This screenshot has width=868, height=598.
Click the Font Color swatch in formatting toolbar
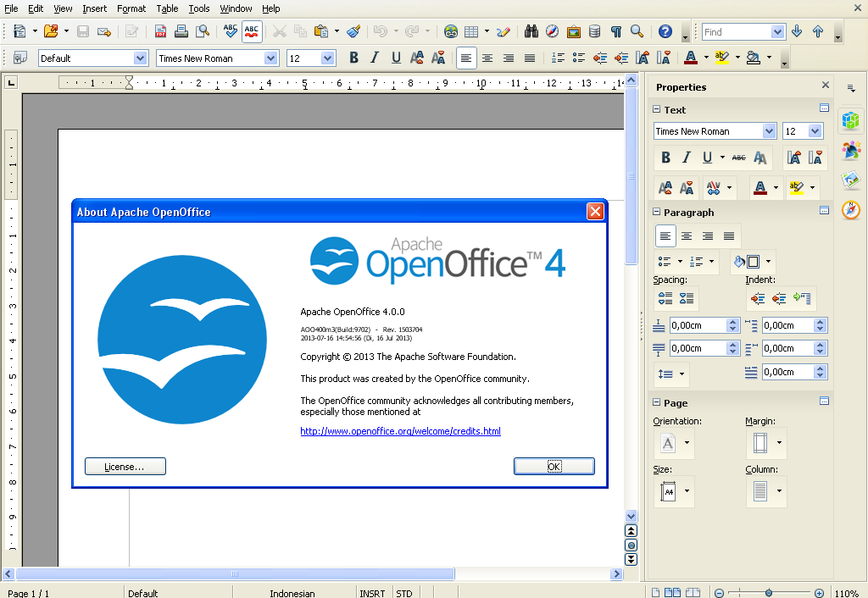coord(691,58)
